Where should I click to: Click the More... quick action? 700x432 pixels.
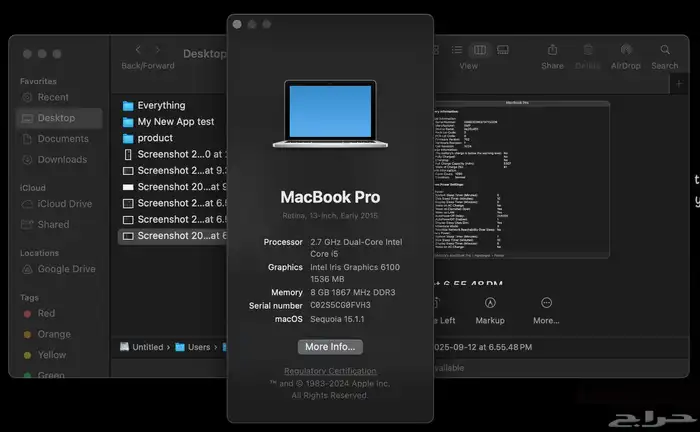546,311
